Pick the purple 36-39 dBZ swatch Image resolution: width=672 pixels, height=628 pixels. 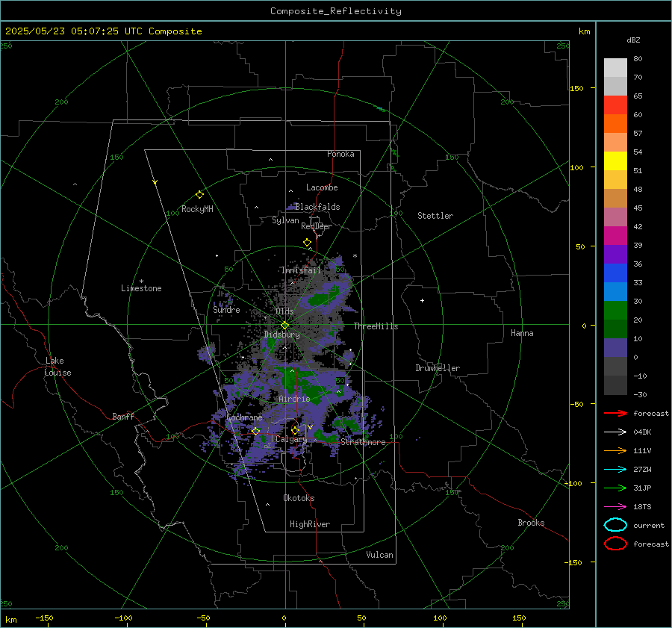615,255
